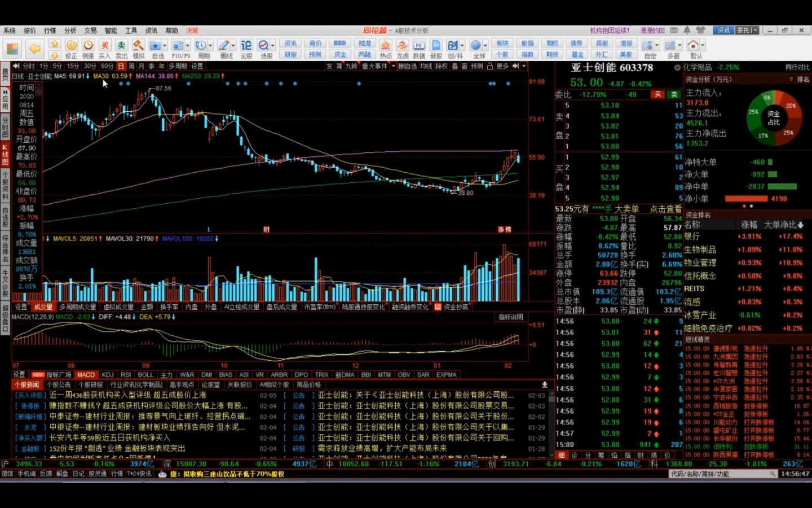Select the 月 monthly period button

click(141, 66)
